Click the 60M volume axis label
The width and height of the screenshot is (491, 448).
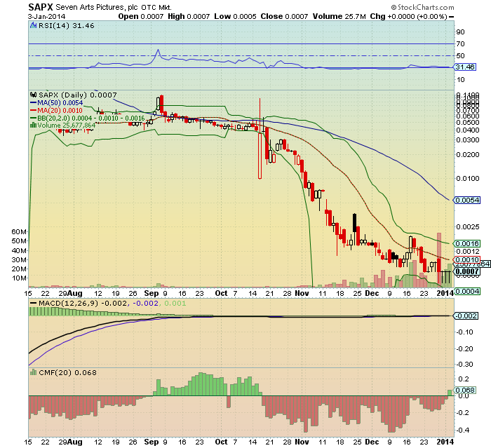[x=19, y=231]
